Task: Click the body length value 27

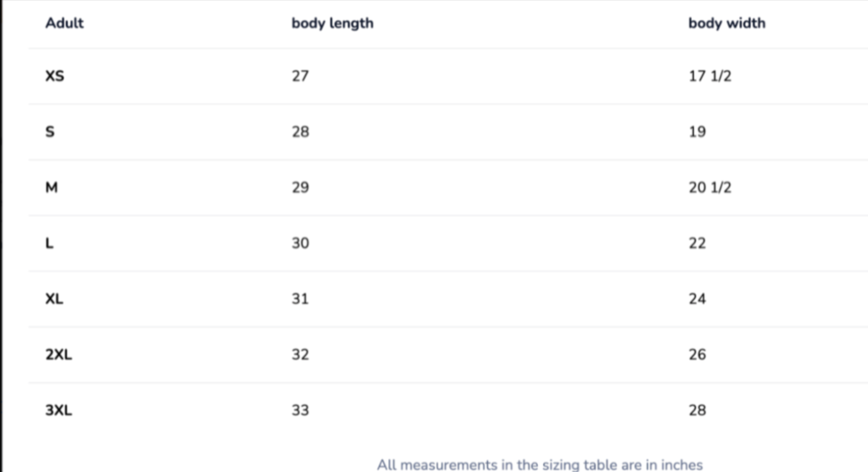Action: click(x=300, y=76)
